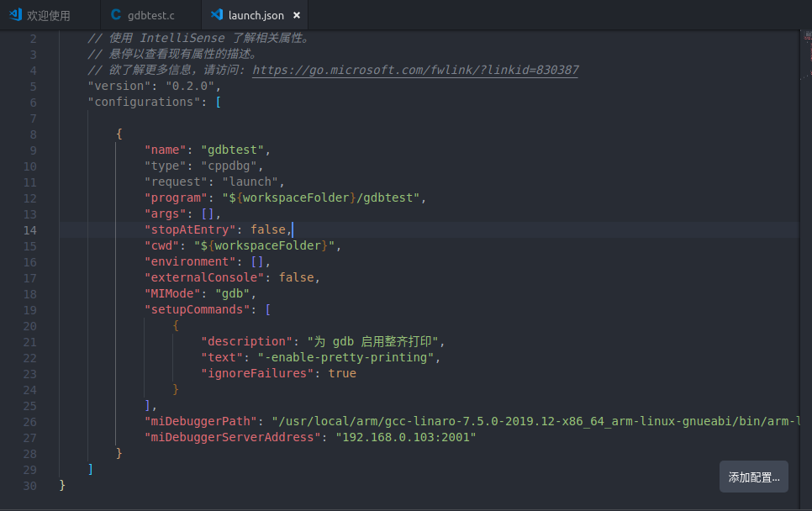
Task: Click line number 14 in gutter
Action: [x=30, y=230]
